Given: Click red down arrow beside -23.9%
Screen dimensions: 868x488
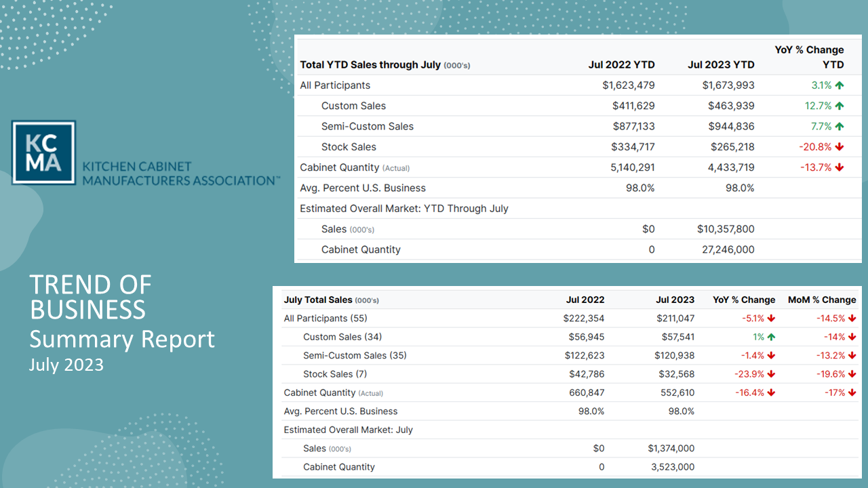Looking at the screenshot, I should [x=771, y=374].
